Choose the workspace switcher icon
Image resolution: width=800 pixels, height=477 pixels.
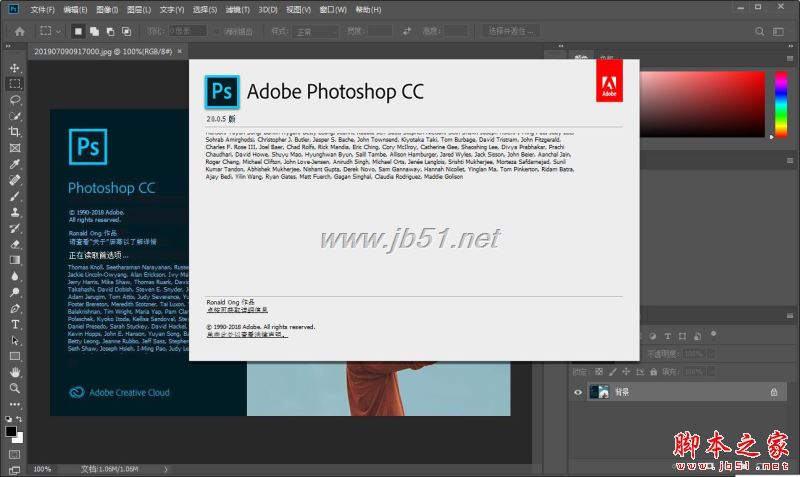click(778, 32)
